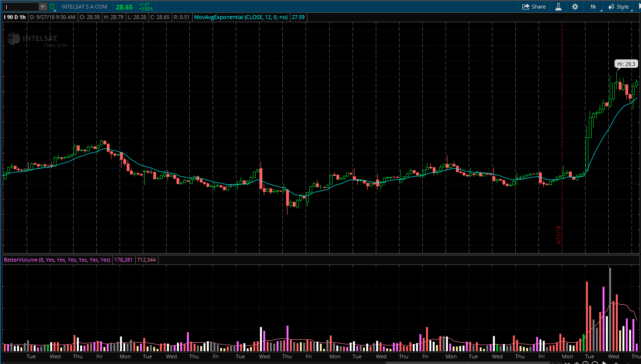Click the INTELSAT S A COM name

click(x=84, y=7)
